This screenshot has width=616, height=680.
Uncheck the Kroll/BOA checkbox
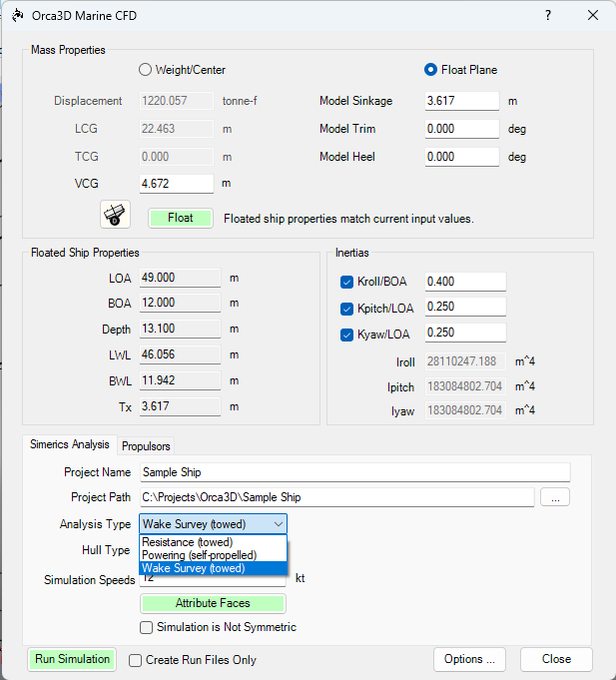point(346,283)
